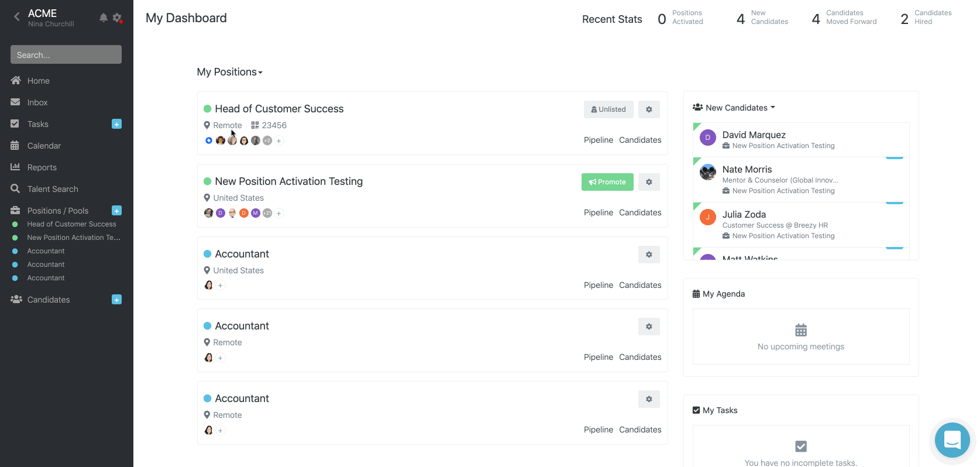Click the Search input field
The image size is (980, 467).
[x=66, y=54]
